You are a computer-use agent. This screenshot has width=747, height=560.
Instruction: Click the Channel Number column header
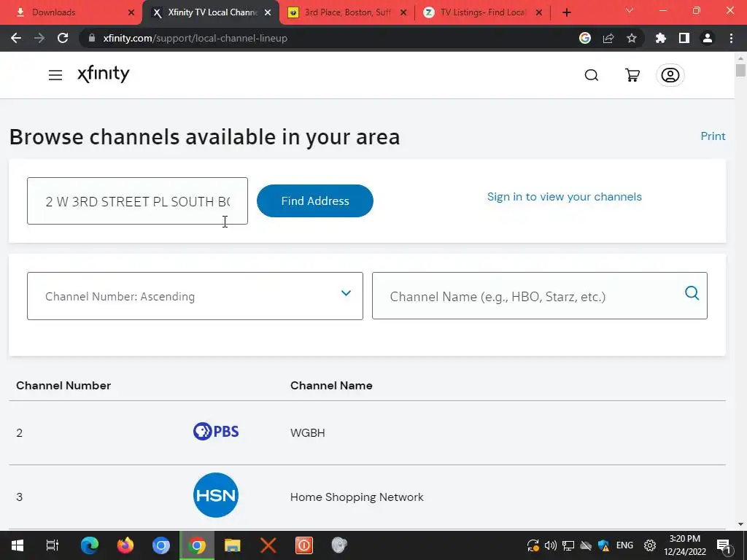(x=63, y=385)
